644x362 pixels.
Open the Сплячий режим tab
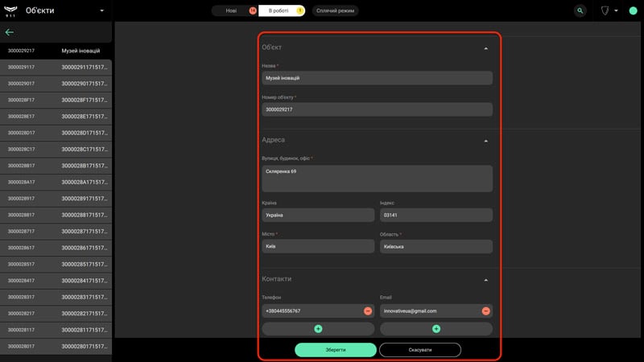pyautogui.click(x=335, y=10)
